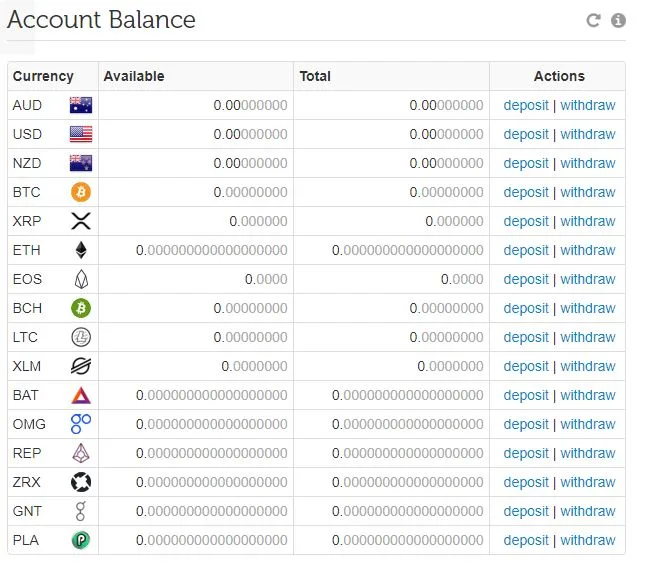
Task: Click the PLA green coin icon
Action: coord(81,540)
